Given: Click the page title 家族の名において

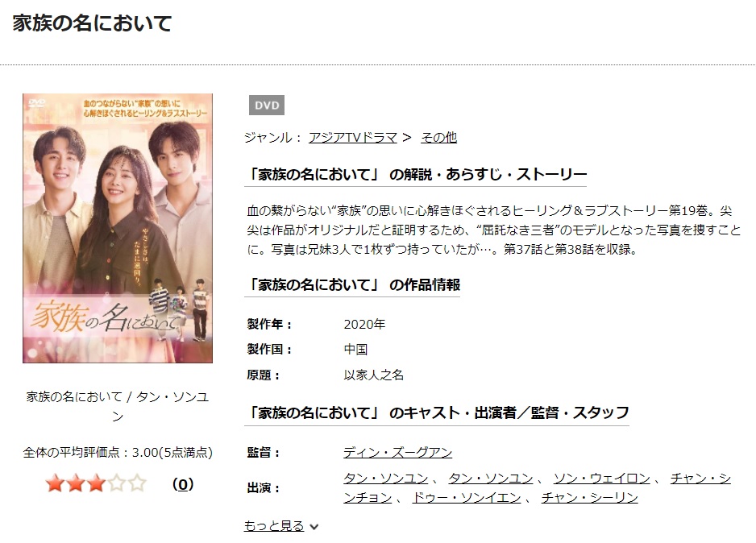Looking at the screenshot, I should tap(92, 23).
